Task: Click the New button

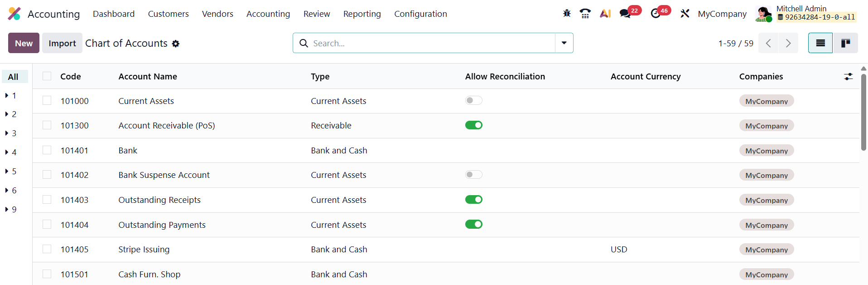Action: click(24, 43)
